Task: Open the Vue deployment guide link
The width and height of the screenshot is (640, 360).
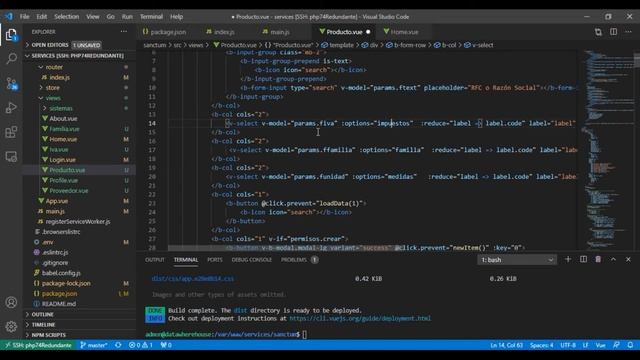Action: 360,318
